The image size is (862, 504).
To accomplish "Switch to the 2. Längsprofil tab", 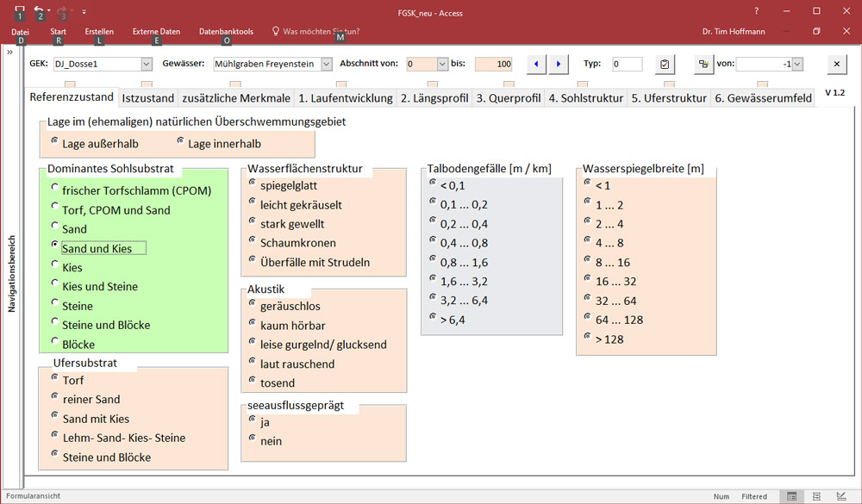I will point(434,98).
